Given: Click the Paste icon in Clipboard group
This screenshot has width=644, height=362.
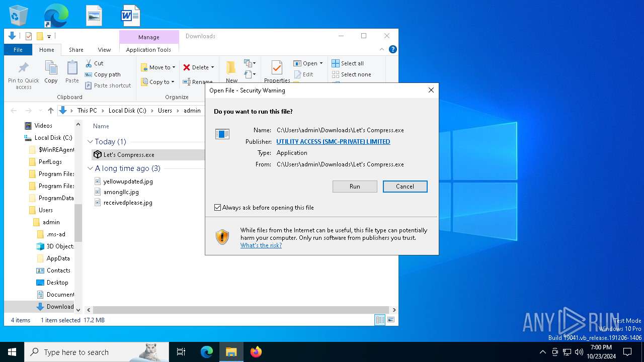Looking at the screenshot, I should pyautogui.click(x=72, y=72).
